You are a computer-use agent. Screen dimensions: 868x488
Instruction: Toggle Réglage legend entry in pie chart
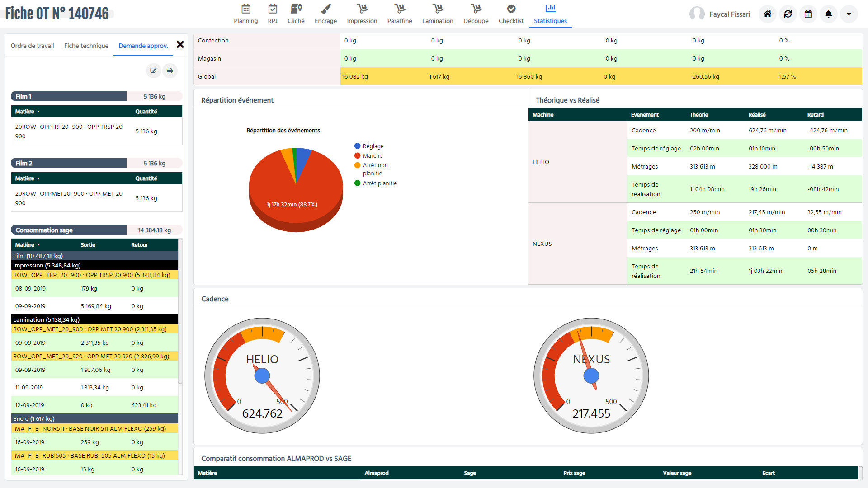[373, 146]
